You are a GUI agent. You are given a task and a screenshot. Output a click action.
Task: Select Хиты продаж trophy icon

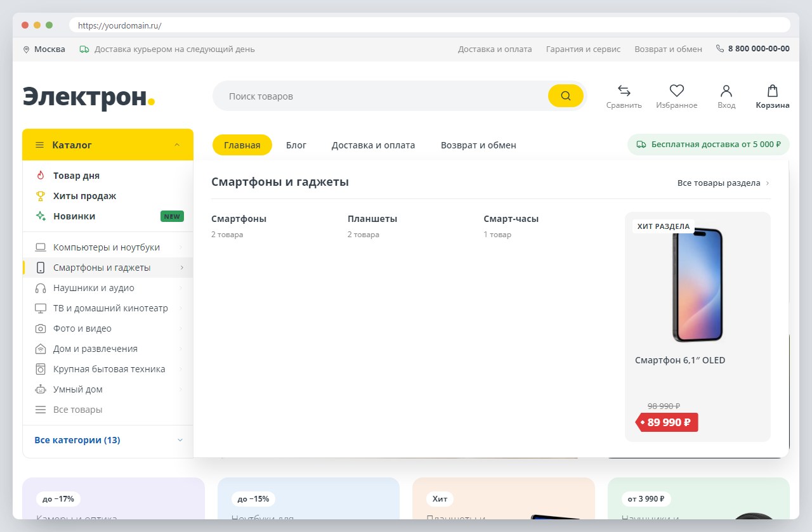pyautogui.click(x=41, y=196)
